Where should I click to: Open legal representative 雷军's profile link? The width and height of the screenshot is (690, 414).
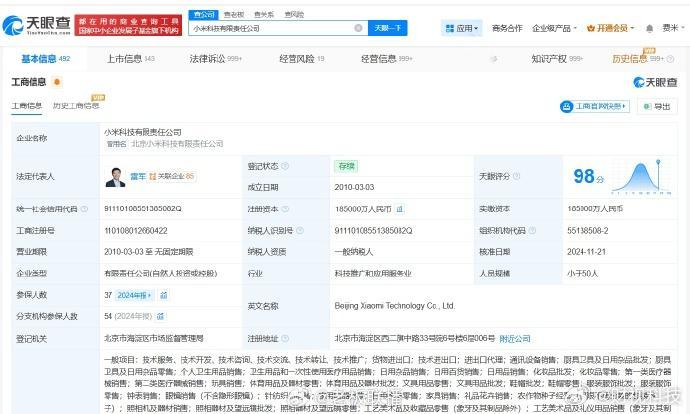138,176
